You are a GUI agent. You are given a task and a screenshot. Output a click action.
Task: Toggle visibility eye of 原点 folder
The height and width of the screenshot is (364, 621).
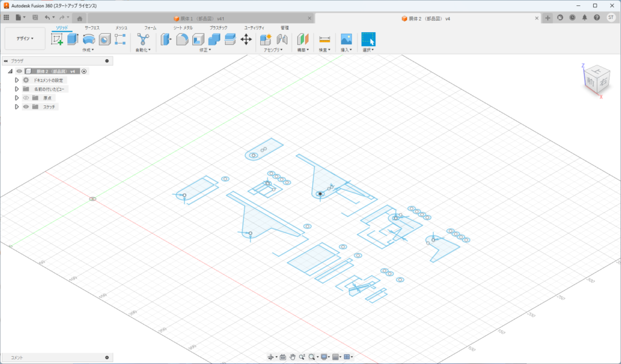pos(26,98)
